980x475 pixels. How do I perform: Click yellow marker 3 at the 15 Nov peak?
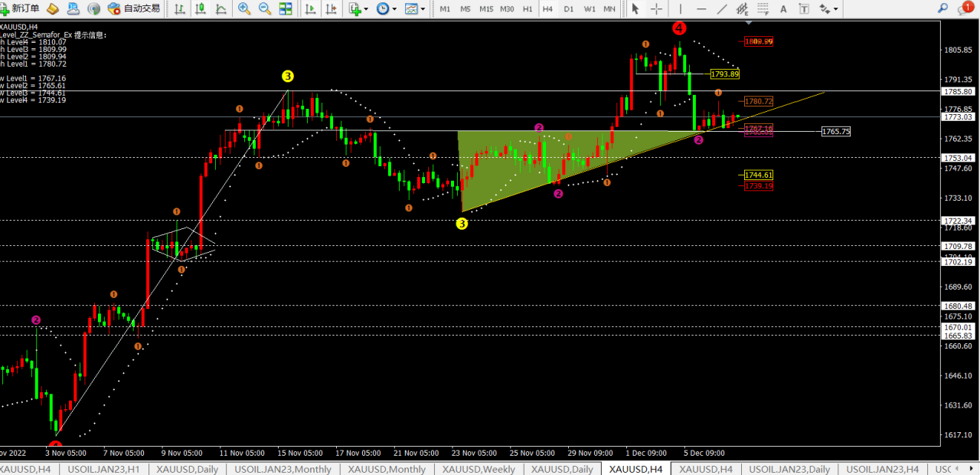click(287, 76)
